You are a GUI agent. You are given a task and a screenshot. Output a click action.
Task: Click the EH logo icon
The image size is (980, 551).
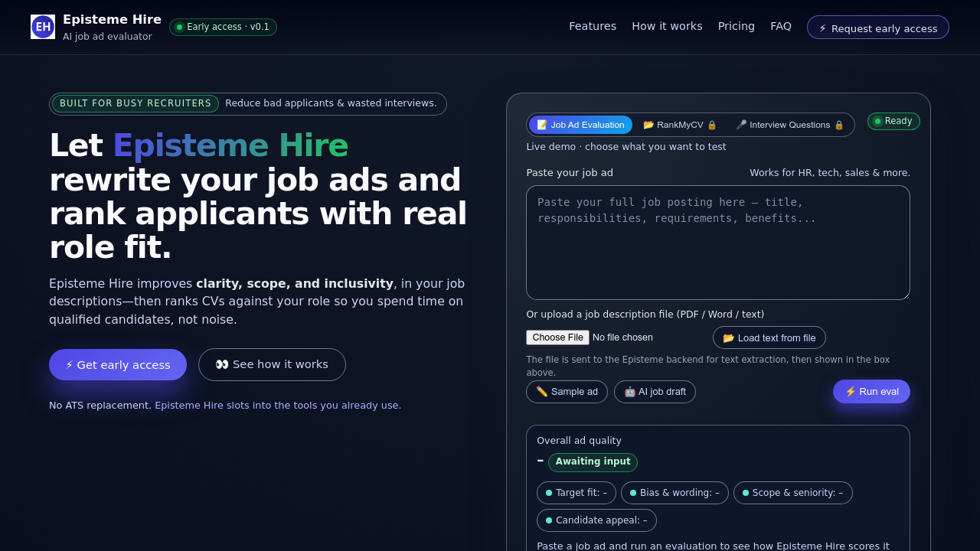[x=43, y=27]
